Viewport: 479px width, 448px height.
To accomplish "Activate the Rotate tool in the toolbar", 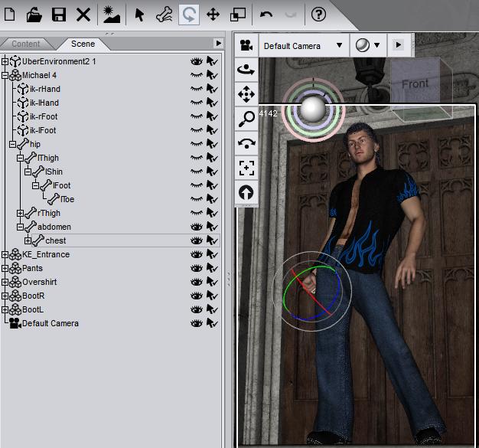I will point(189,15).
